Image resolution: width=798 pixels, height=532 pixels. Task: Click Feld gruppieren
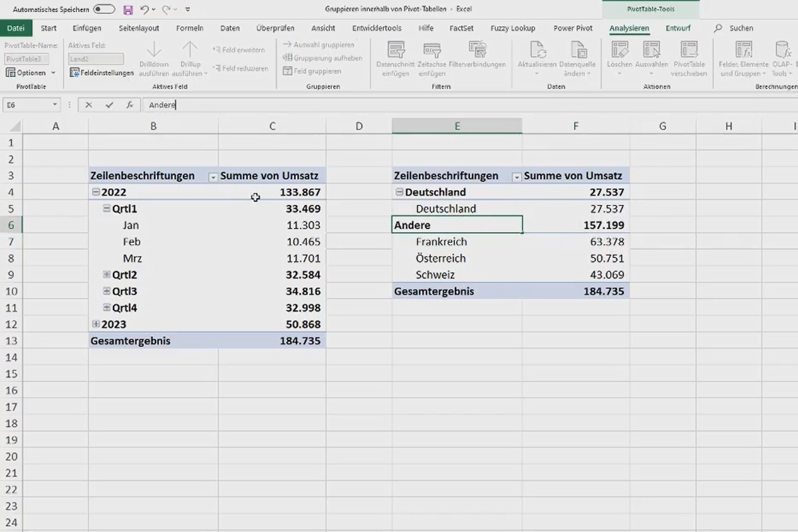tap(312, 71)
